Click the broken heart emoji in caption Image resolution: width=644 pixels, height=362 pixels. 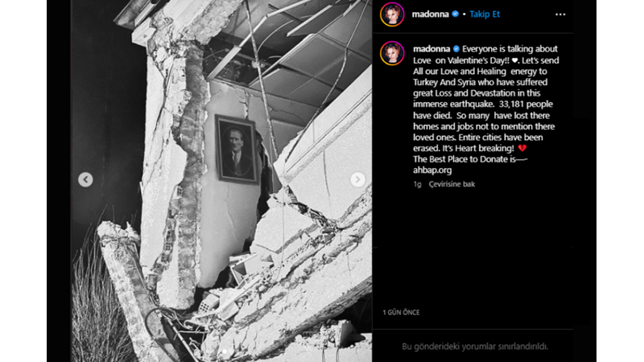coord(522,148)
